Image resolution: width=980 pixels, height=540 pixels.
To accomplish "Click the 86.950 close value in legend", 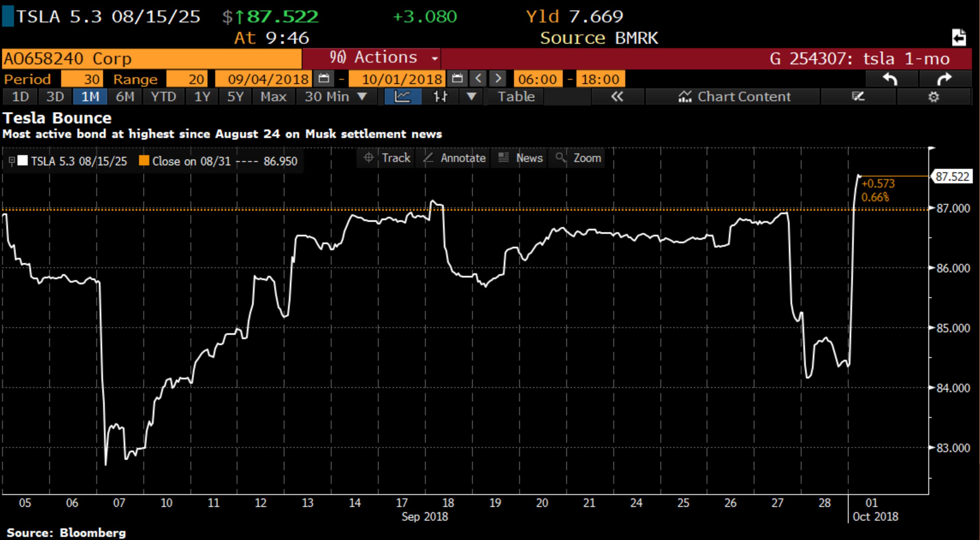I will click(x=280, y=161).
